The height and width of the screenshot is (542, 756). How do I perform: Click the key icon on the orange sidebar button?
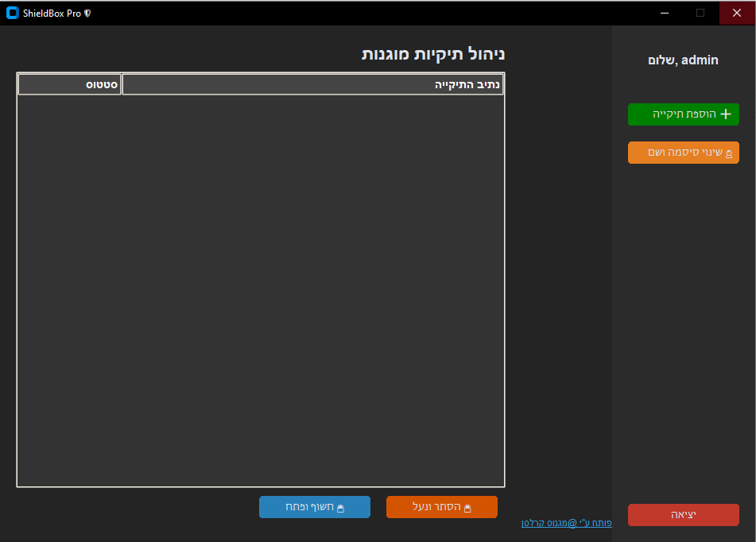tap(729, 153)
